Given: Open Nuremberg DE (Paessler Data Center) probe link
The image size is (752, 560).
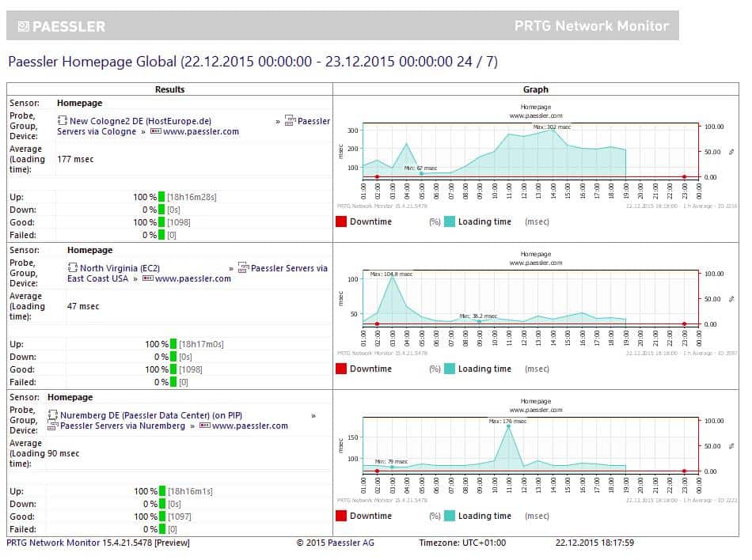Looking at the screenshot, I should [151, 415].
